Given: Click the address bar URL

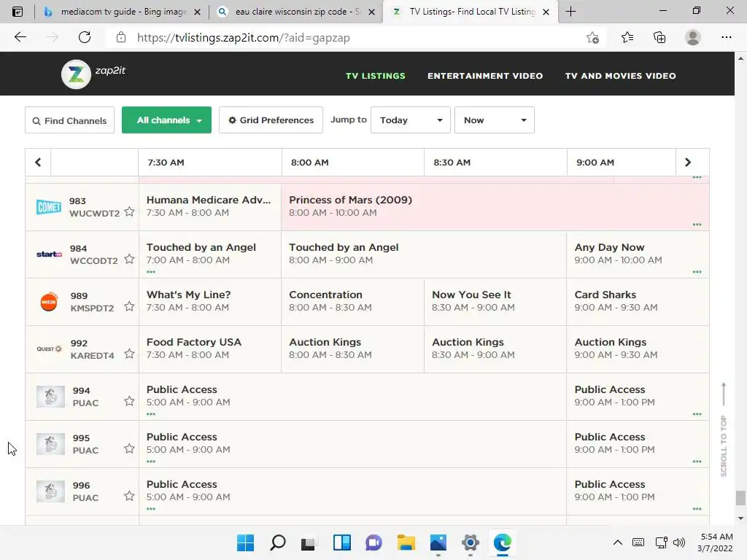Looking at the screenshot, I should pos(244,38).
